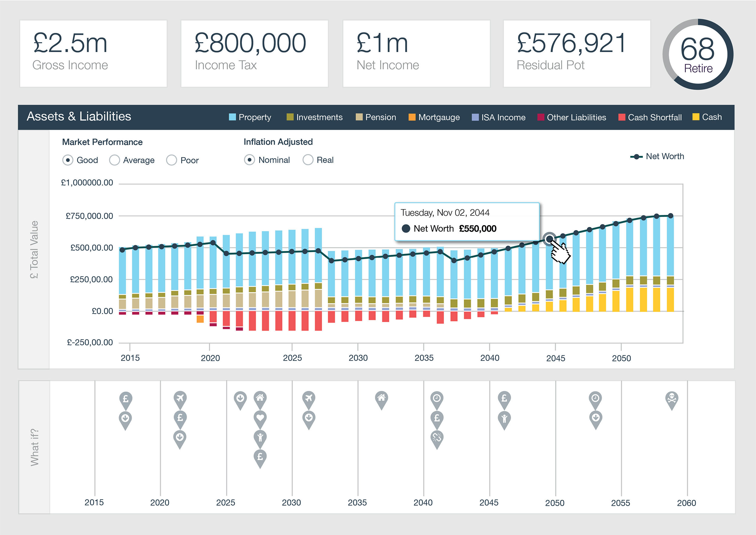Click the Net Worth line legend
The width and height of the screenshot is (756, 535).
pos(657,156)
